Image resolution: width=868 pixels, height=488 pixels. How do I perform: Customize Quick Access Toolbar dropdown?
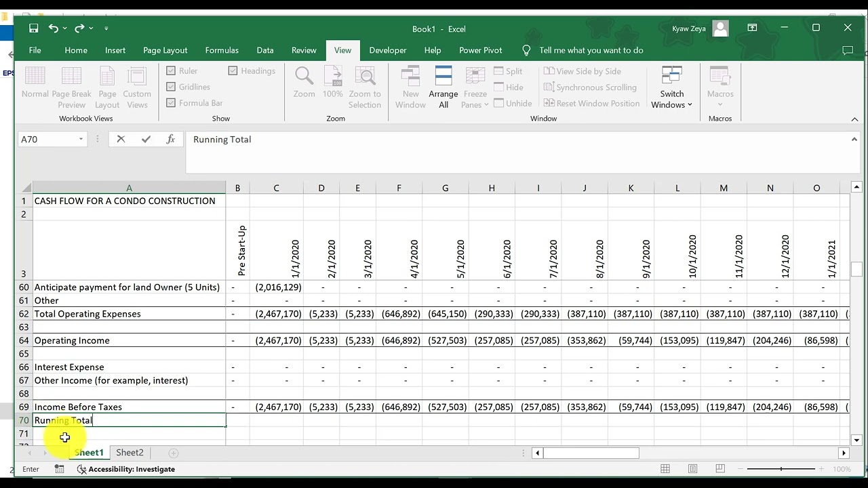pyautogui.click(x=106, y=28)
